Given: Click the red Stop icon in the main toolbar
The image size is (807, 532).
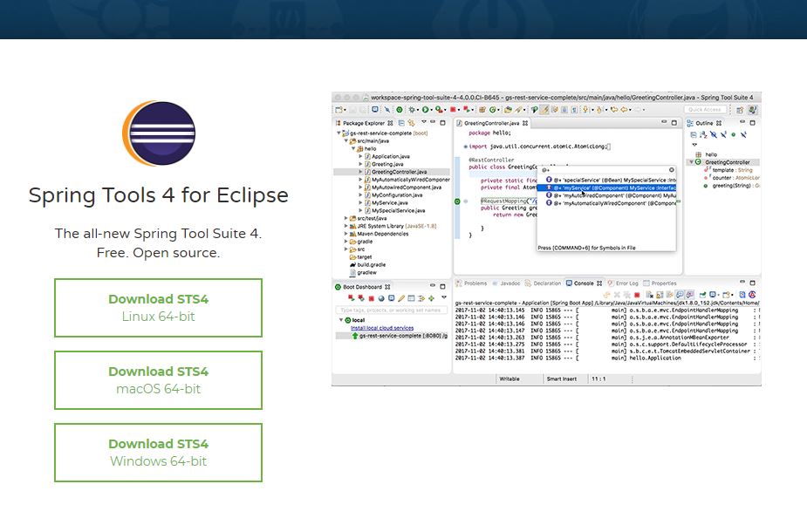Looking at the screenshot, I should click(454, 110).
